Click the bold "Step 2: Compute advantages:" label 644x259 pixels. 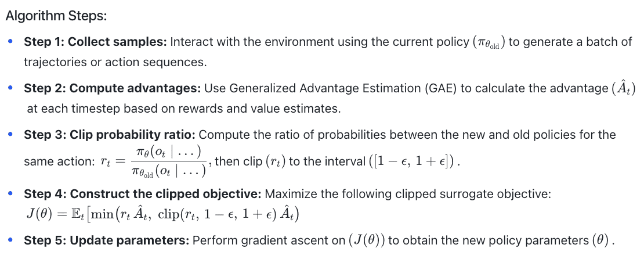(x=111, y=88)
